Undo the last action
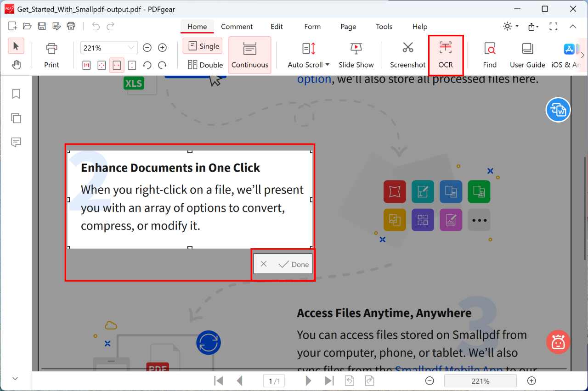The width and height of the screenshot is (588, 391). (x=96, y=26)
